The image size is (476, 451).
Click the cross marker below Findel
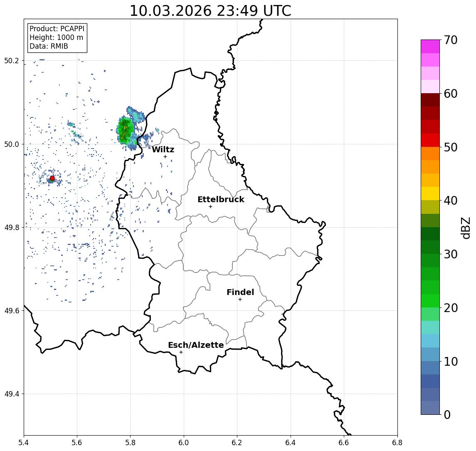point(240,300)
